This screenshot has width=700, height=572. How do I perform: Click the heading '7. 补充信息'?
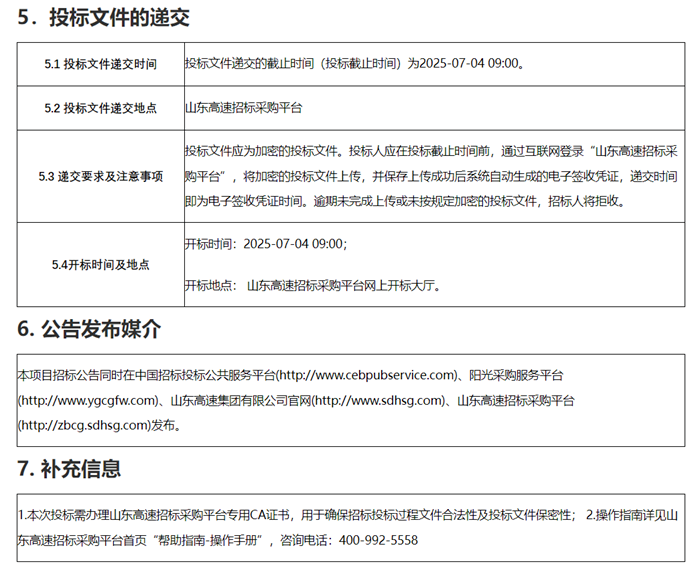70,469
